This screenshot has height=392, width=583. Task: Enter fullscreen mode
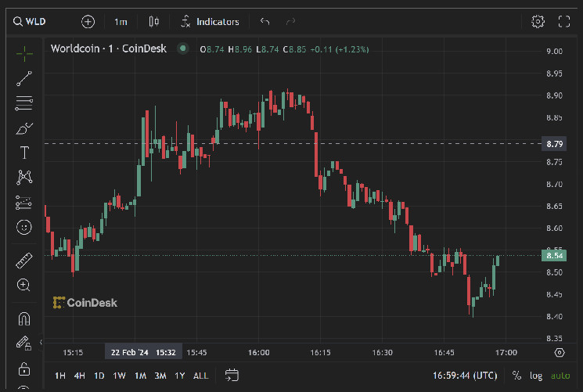click(564, 22)
